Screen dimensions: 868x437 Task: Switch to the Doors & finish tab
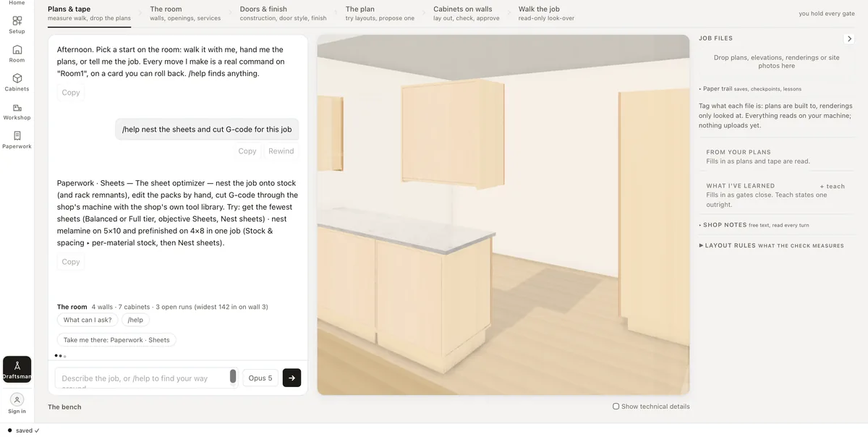pyautogui.click(x=283, y=13)
